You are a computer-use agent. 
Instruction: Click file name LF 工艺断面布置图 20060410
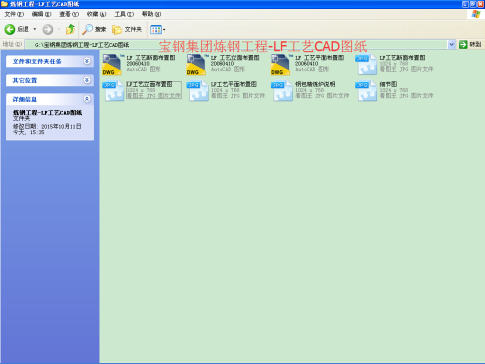coord(151,60)
